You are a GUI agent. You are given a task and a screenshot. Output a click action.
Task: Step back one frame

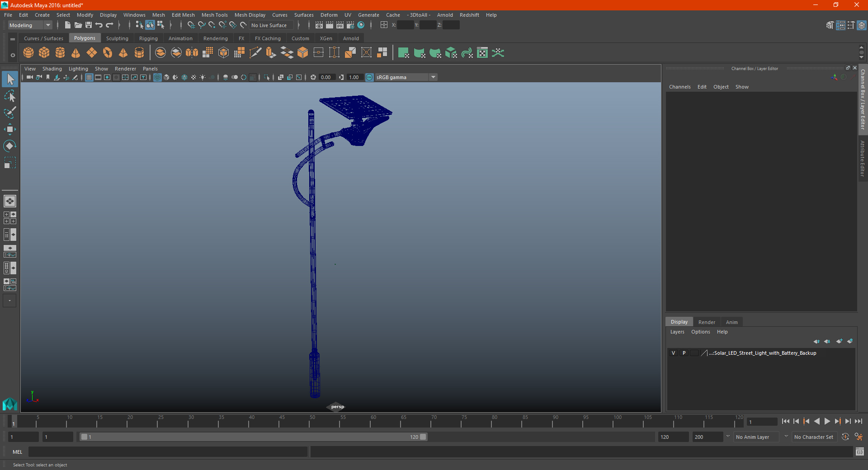[x=796, y=421]
